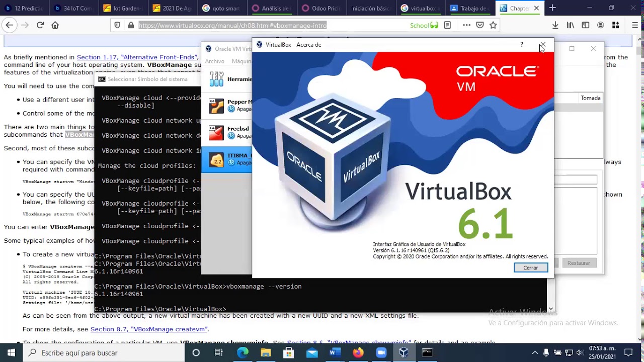The width and height of the screenshot is (644, 362).
Task: Switch to '12 Predictio' tab
Action: (x=25, y=8)
